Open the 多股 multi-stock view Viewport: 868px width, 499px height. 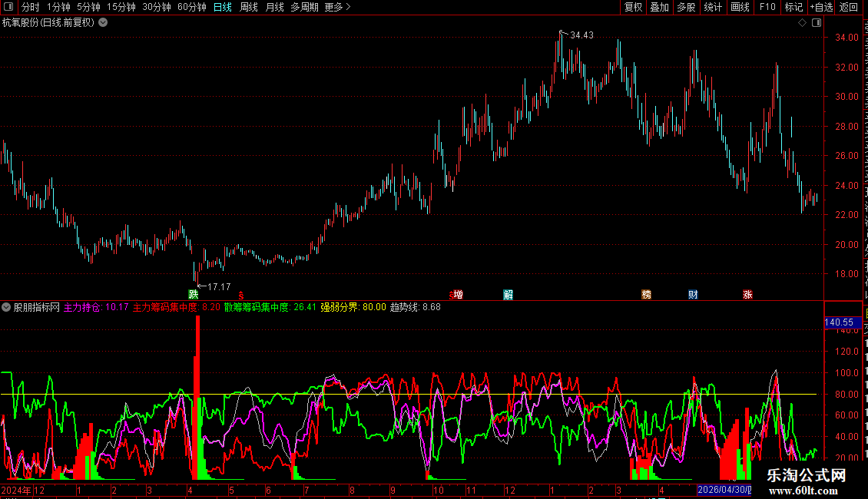(687, 7)
